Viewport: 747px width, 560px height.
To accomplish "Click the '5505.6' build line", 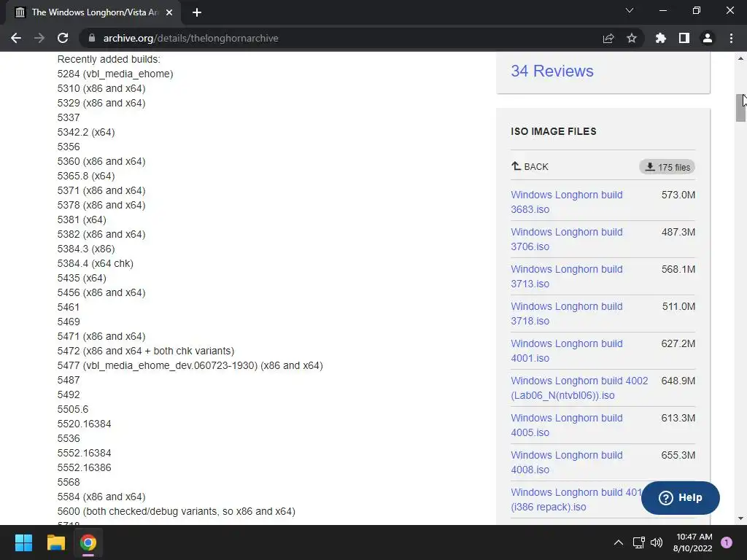I will point(73,409).
